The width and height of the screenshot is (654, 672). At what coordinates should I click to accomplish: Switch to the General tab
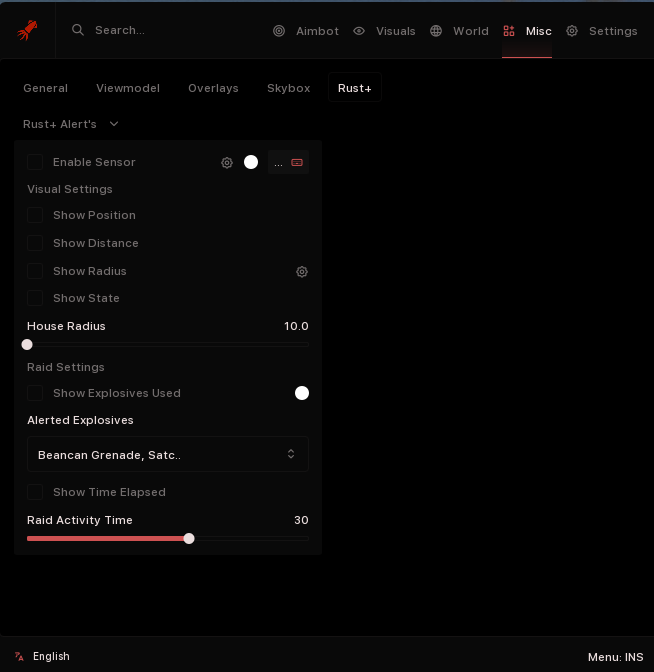point(45,88)
